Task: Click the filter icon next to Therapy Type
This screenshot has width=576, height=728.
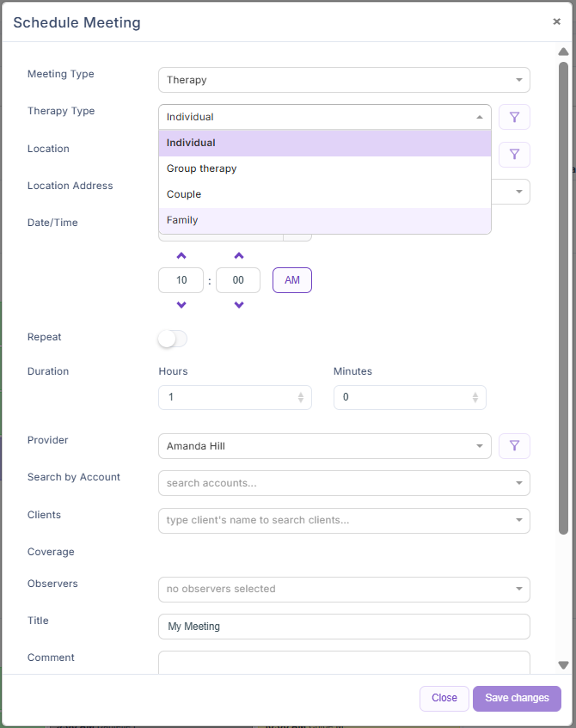Action: point(514,117)
